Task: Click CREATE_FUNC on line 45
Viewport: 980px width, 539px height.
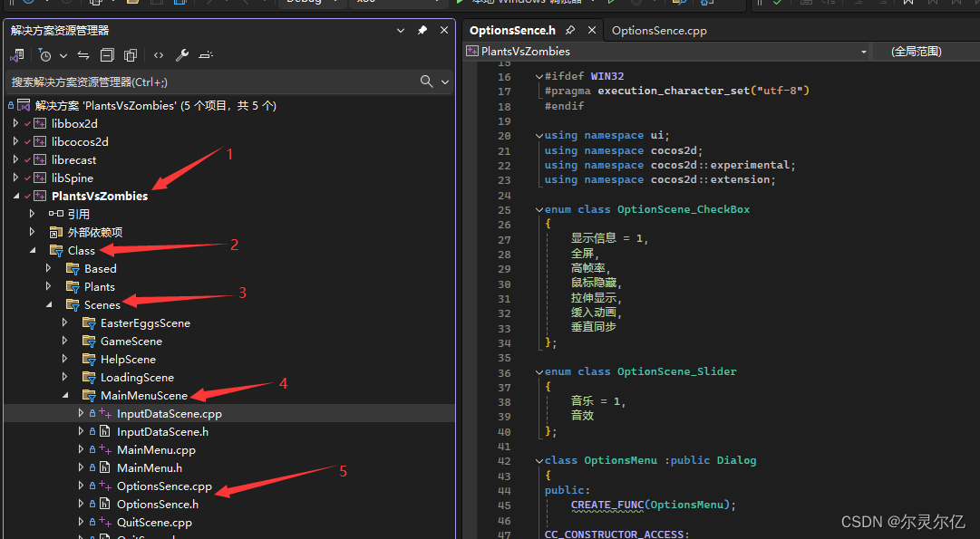Action: click(607, 505)
